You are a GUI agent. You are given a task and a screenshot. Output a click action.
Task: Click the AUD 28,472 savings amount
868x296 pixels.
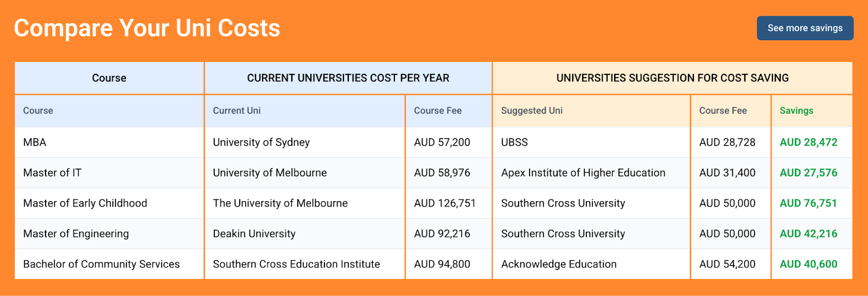pyautogui.click(x=808, y=143)
